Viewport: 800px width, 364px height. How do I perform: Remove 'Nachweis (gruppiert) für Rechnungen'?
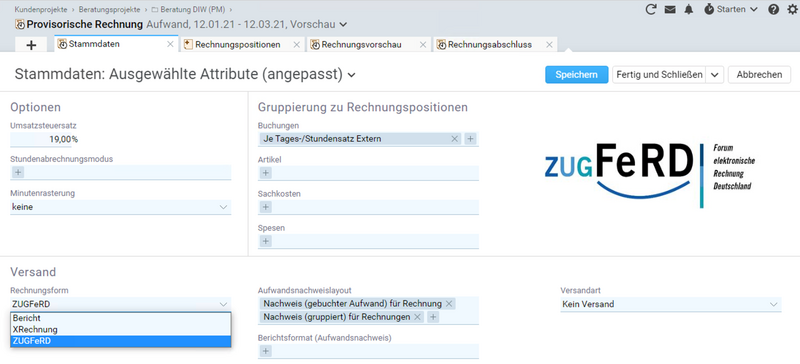tap(417, 317)
